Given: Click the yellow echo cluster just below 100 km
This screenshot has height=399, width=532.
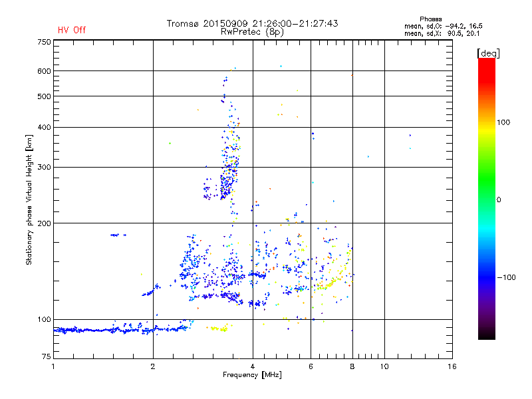Looking at the screenshot, I should click(219, 328).
